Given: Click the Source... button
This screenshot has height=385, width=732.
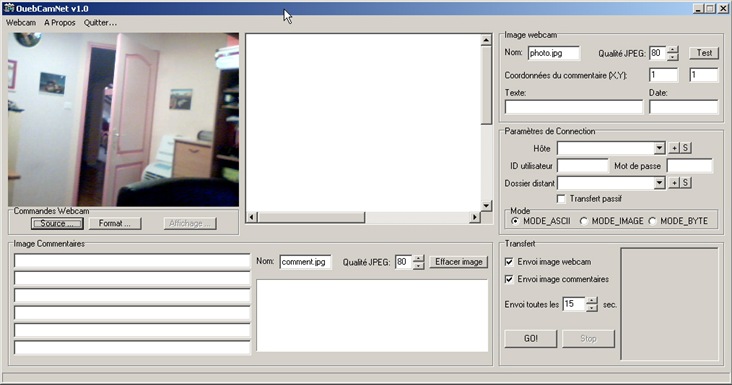Looking at the screenshot, I should [57, 224].
